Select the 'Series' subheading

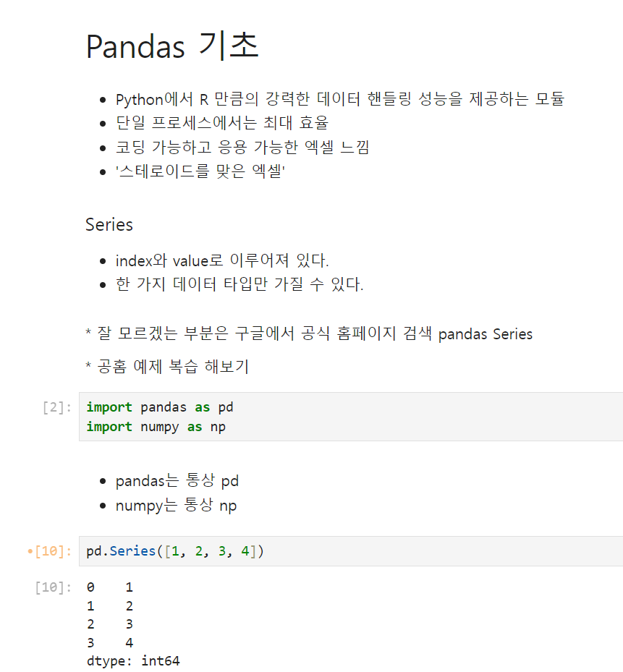(x=109, y=224)
